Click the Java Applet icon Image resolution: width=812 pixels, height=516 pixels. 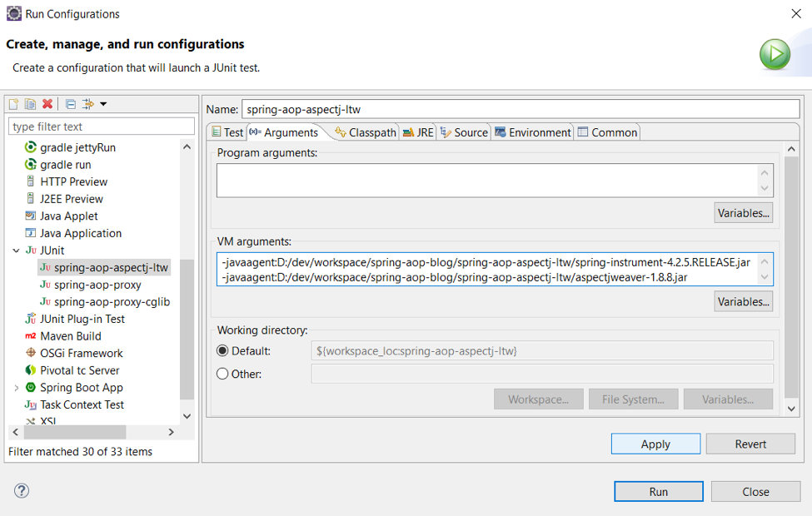point(31,216)
